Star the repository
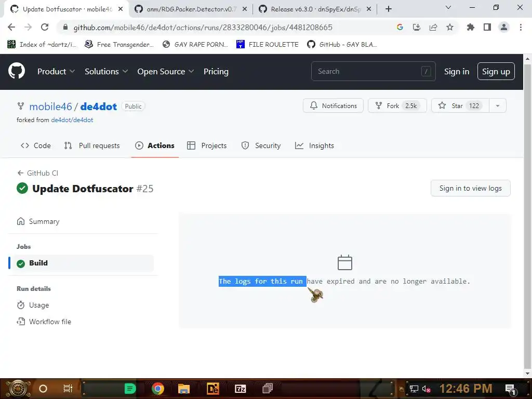This screenshot has width=532, height=399. (460, 105)
